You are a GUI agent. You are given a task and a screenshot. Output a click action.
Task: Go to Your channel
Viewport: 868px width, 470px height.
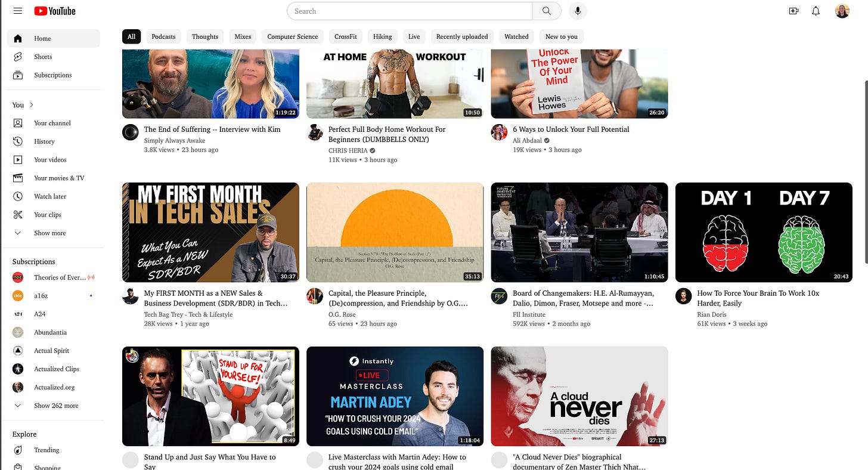point(53,123)
